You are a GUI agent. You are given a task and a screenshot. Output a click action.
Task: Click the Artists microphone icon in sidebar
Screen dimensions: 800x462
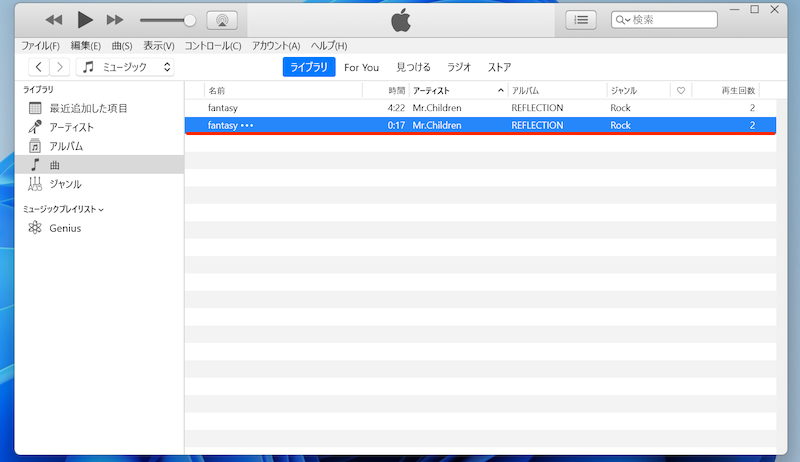coord(35,127)
